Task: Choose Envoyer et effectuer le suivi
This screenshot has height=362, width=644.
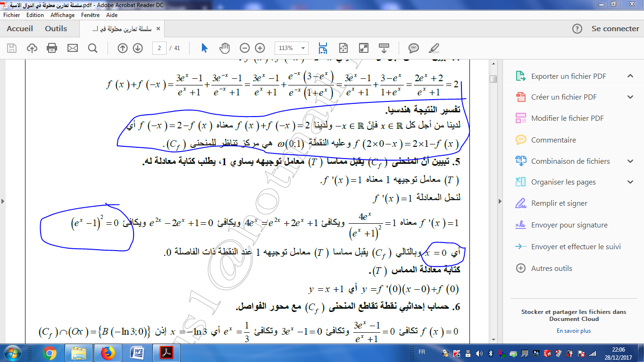Action: point(576,246)
